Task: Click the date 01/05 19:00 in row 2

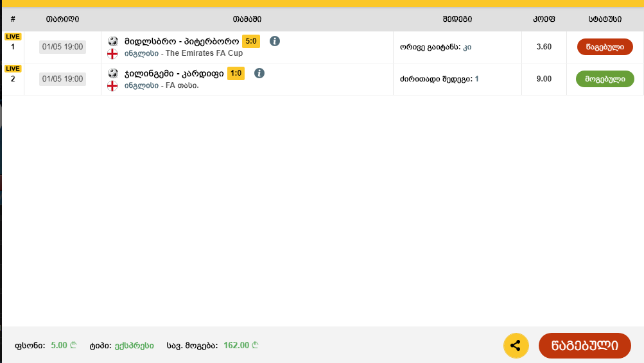Action: click(62, 79)
